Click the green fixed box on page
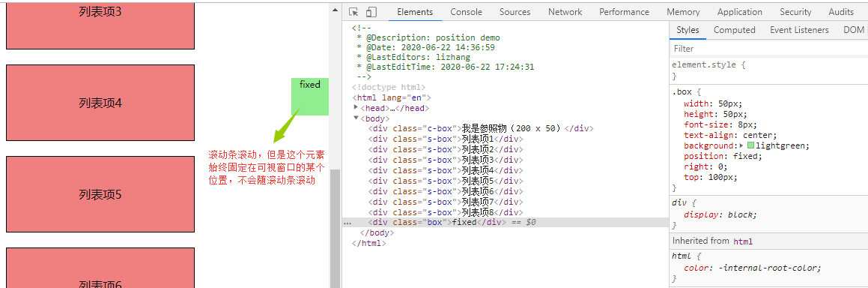 (x=310, y=96)
